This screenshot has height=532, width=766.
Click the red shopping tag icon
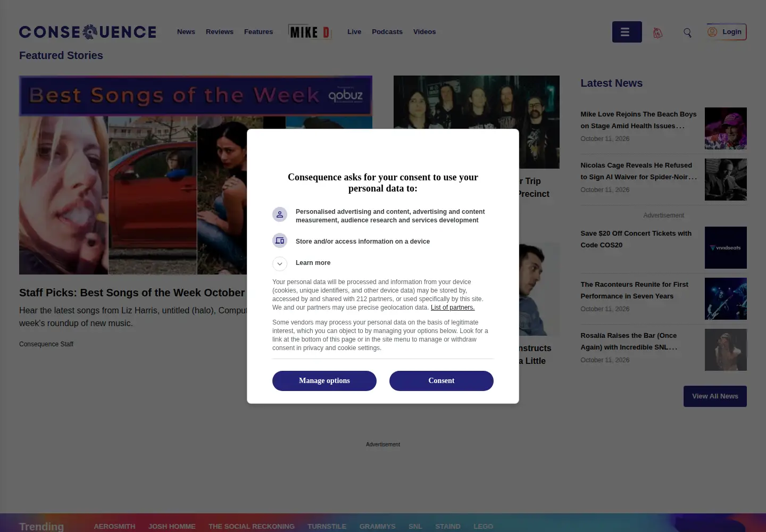coord(658,32)
